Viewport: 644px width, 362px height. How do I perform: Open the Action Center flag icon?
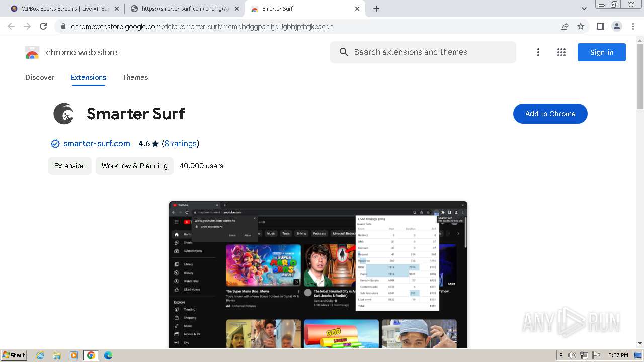[595, 355]
